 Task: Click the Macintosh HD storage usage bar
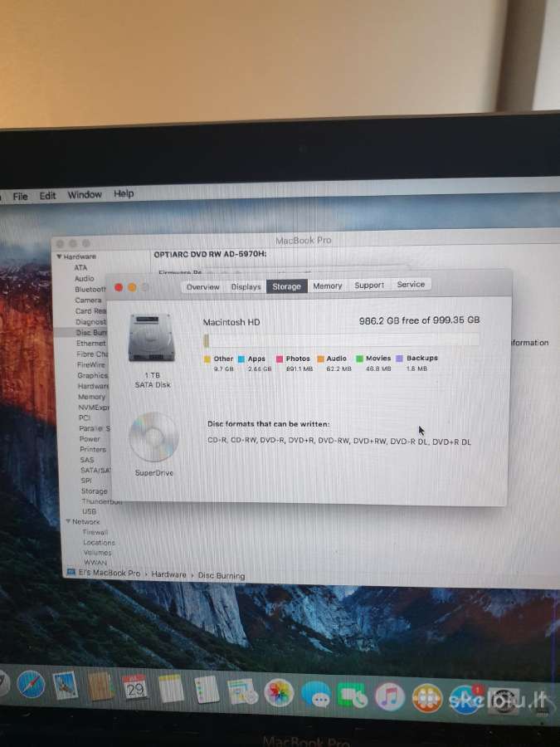tap(342, 339)
